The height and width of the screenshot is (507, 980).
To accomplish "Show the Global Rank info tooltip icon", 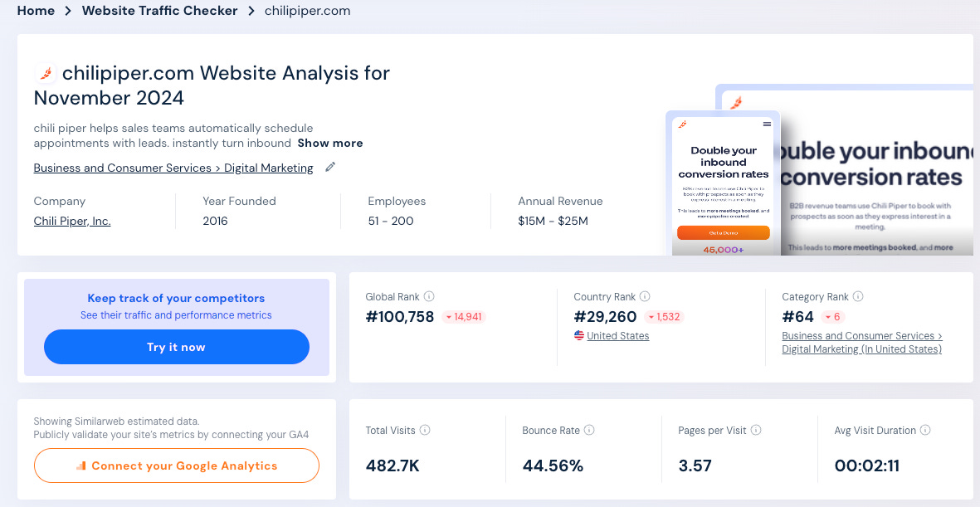I will pos(429,296).
